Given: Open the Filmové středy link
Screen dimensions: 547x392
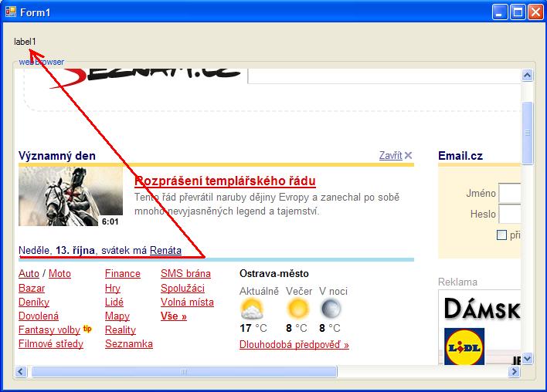Looking at the screenshot, I should [x=51, y=343].
